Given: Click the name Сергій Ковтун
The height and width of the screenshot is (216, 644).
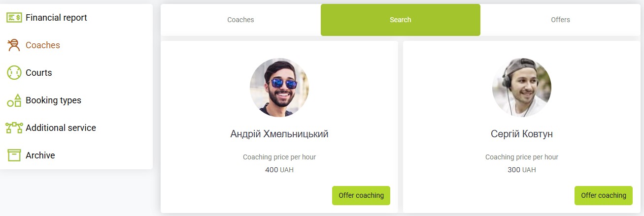Looking at the screenshot, I should pos(522,134).
